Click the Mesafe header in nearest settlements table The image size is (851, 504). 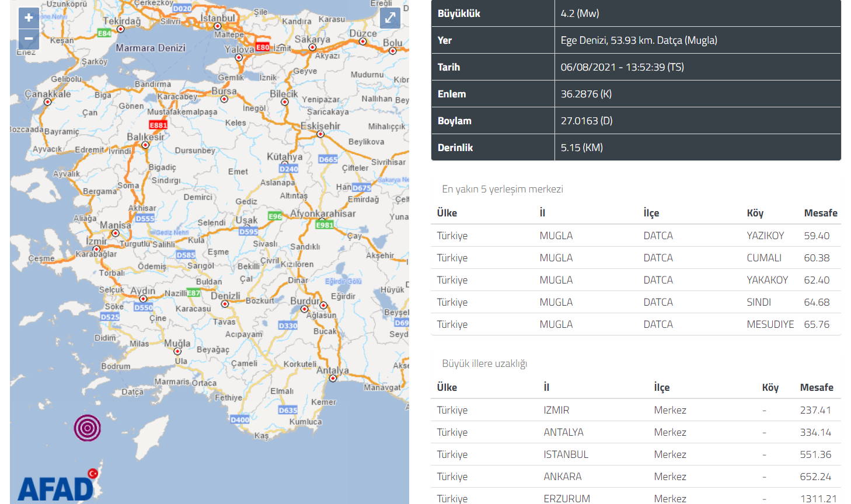pos(820,213)
